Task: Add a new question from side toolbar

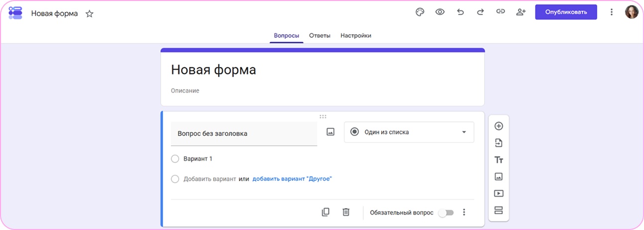Action: click(x=499, y=126)
